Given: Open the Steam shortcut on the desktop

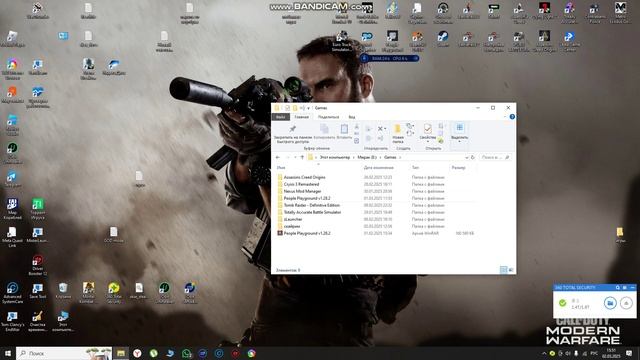Looking at the screenshot, I should tap(443, 39).
